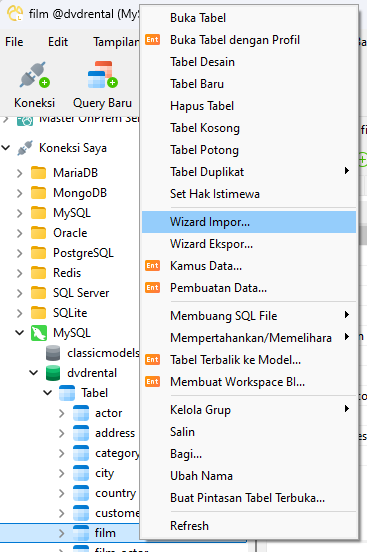The height and width of the screenshot is (552, 367).
Task: Click the MariaDB folder icon
Action: [38, 173]
